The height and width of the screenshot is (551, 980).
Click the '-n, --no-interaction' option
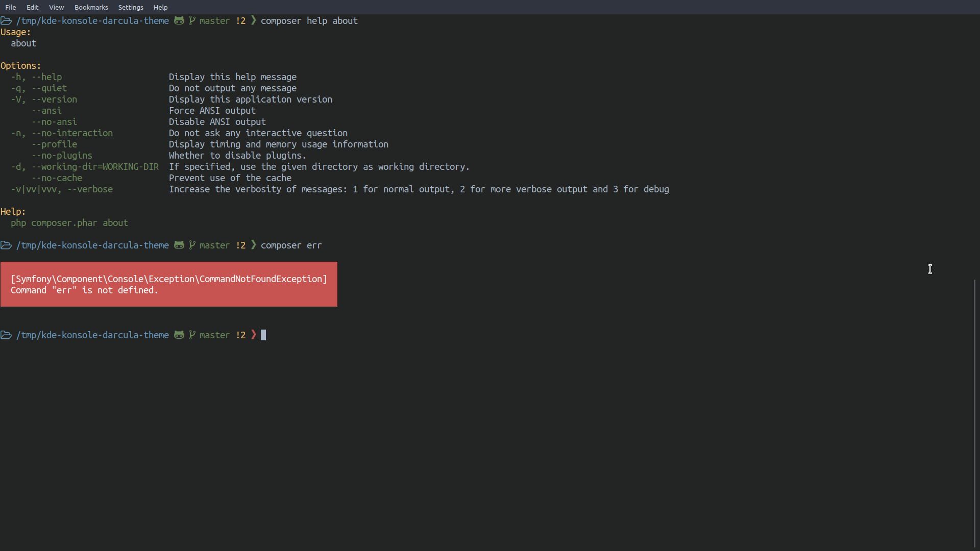coord(62,133)
